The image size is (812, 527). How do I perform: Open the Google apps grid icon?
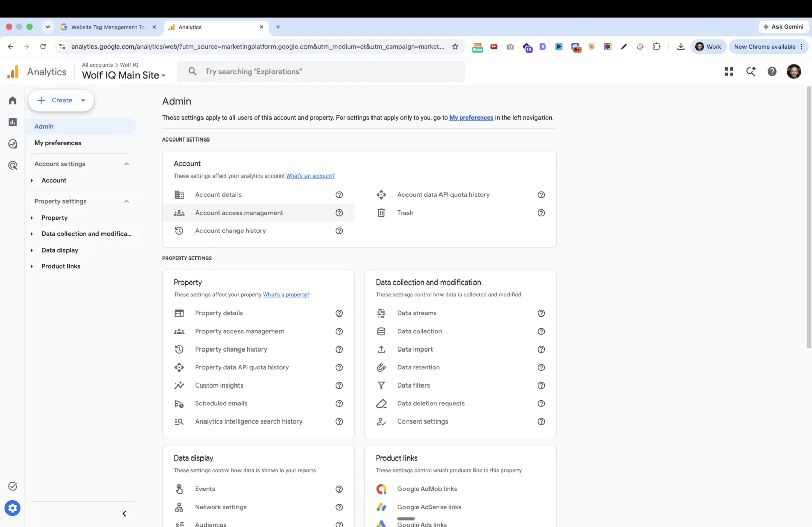(729, 72)
